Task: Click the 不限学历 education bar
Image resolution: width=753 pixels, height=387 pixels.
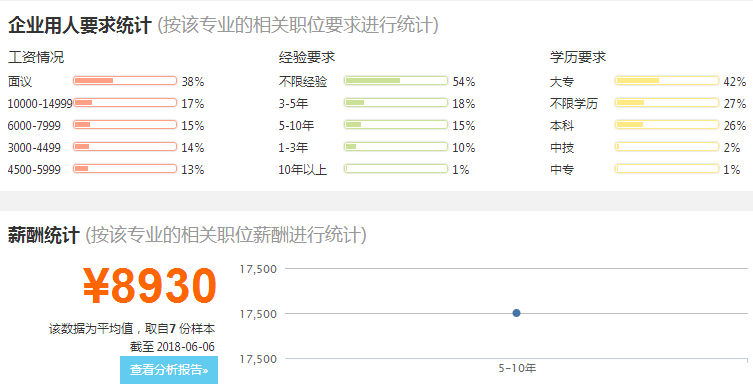Action: pos(667,103)
